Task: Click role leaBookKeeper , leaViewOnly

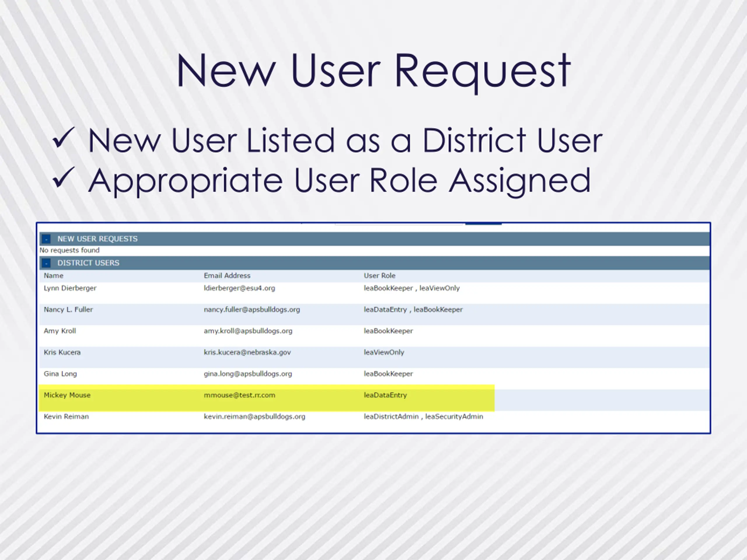Action: coord(412,288)
